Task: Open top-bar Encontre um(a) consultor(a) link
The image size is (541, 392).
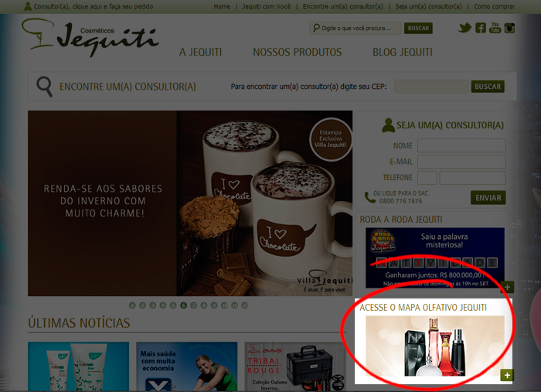Action: (343, 6)
